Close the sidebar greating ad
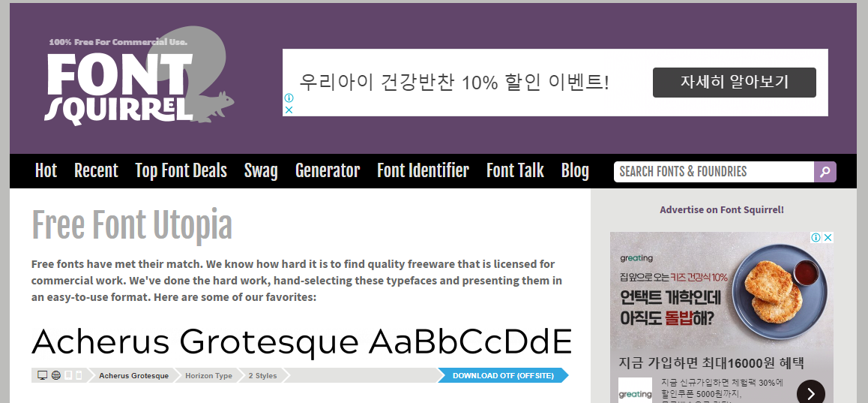This screenshot has width=868, height=403. [828, 238]
